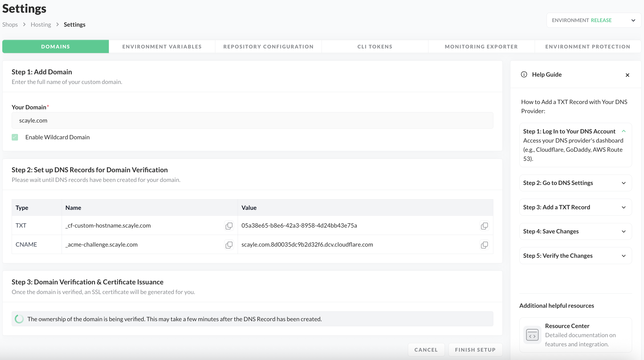Go to Hosting in the breadcrumb
The width and height of the screenshot is (644, 360).
[x=41, y=25]
